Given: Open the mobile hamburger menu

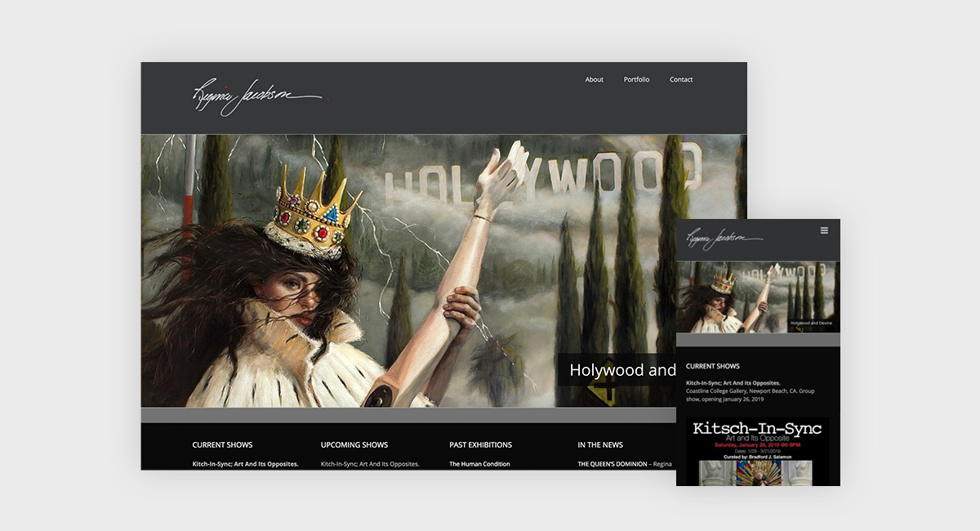Looking at the screenshot, I should [824, 230].
